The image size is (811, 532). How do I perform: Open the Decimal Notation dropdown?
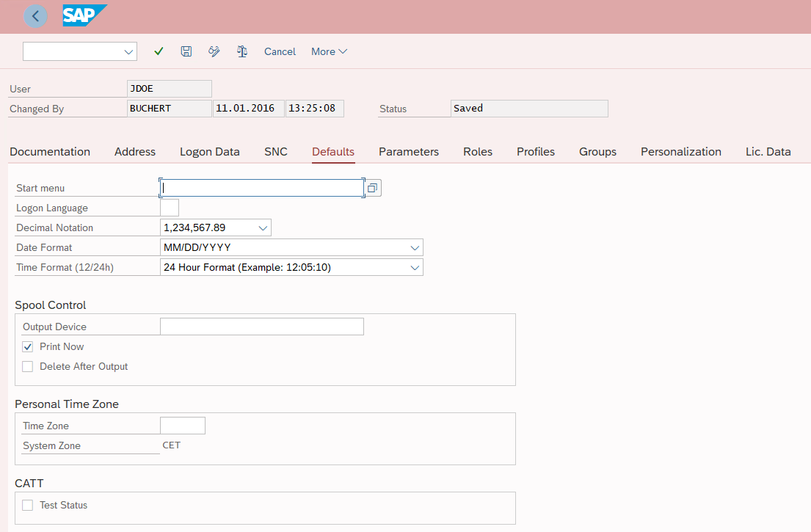point(263,228)
